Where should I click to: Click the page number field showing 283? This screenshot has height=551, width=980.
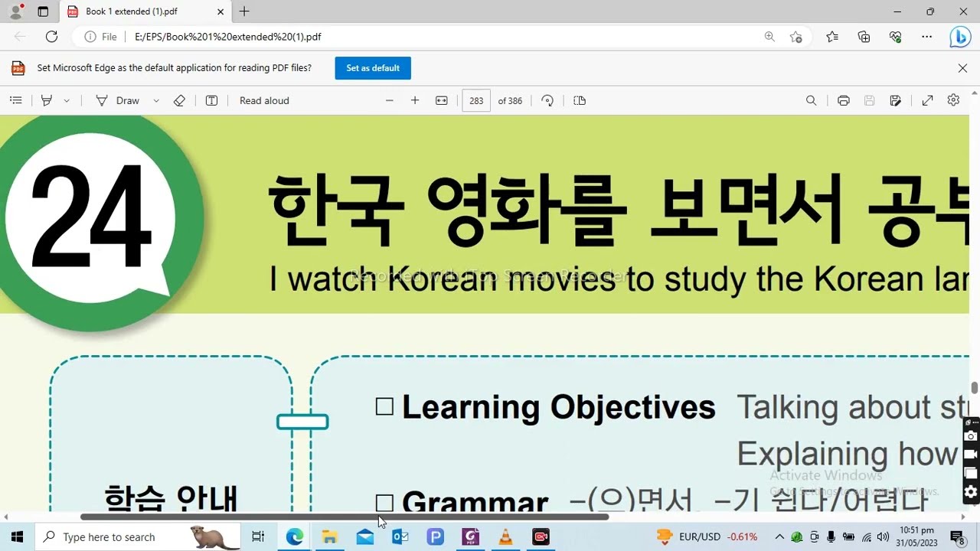[476, 100]
